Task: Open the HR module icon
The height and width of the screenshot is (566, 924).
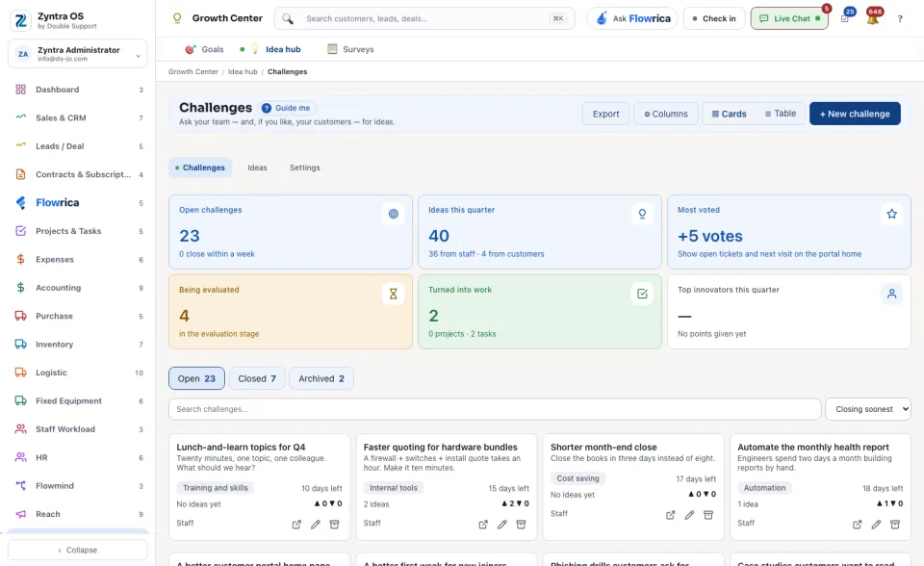Action: tap(20, 457)
